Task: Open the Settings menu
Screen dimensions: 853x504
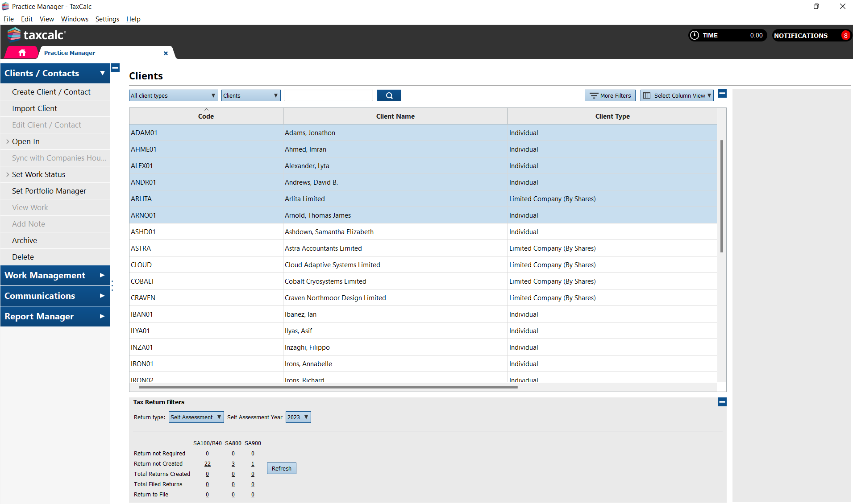Action: [x=107, y=19]
